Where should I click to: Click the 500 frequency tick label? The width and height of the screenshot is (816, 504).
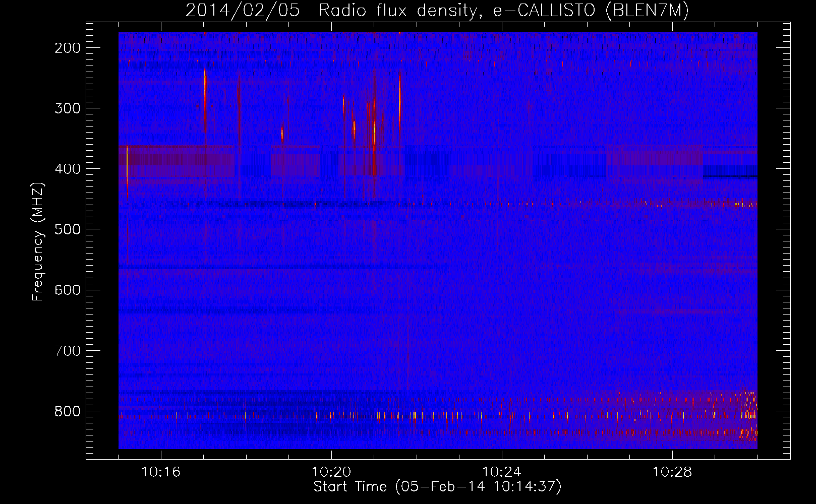(67, 229)
